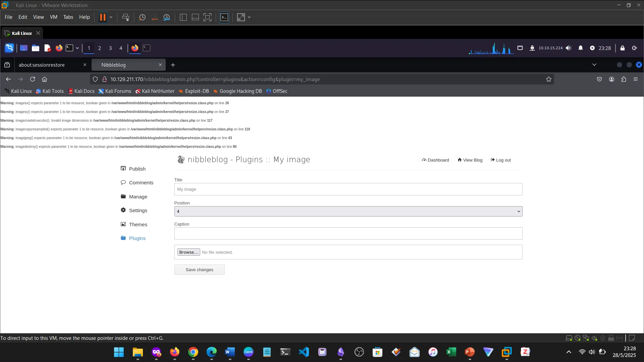
Task: Log out of Nibbleblog
Action: pos(501,160)
